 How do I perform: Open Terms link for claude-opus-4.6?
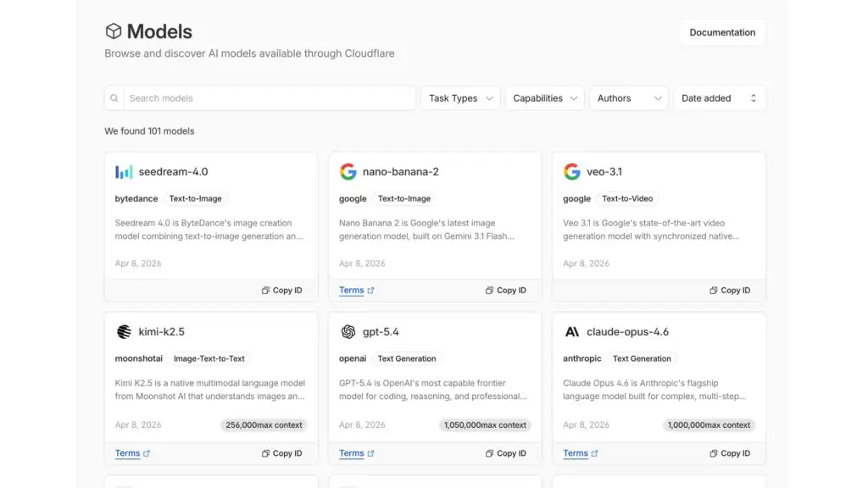pyautogui.click(x=580, y=453)
